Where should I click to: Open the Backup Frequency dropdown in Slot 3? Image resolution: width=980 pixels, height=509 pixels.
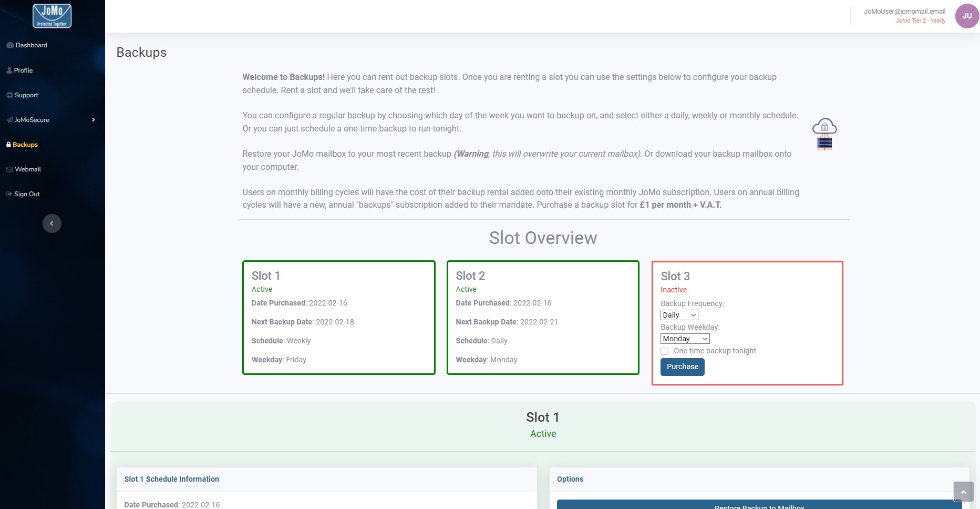[x=679, y=315]
